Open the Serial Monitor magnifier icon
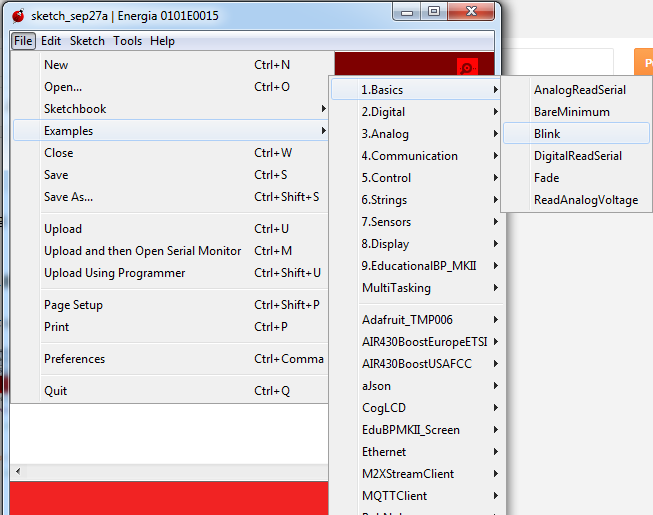The width and height of the screenshot is (653, 515). [467, 67]
